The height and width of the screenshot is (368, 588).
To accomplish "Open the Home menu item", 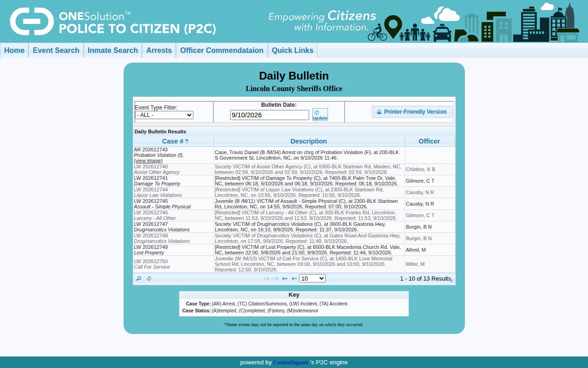I will 14,51.
